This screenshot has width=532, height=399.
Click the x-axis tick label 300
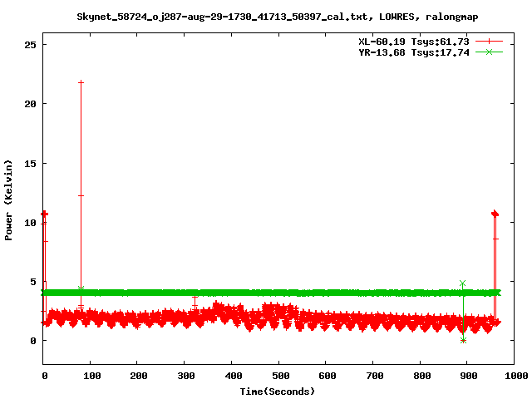[x=186, y=376]
